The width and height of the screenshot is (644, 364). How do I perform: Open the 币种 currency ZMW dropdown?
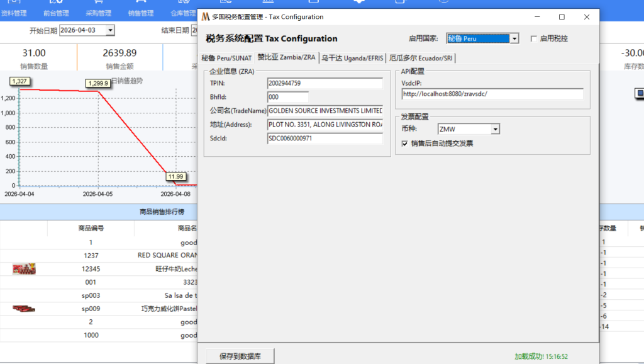click(x=496, y=129)
